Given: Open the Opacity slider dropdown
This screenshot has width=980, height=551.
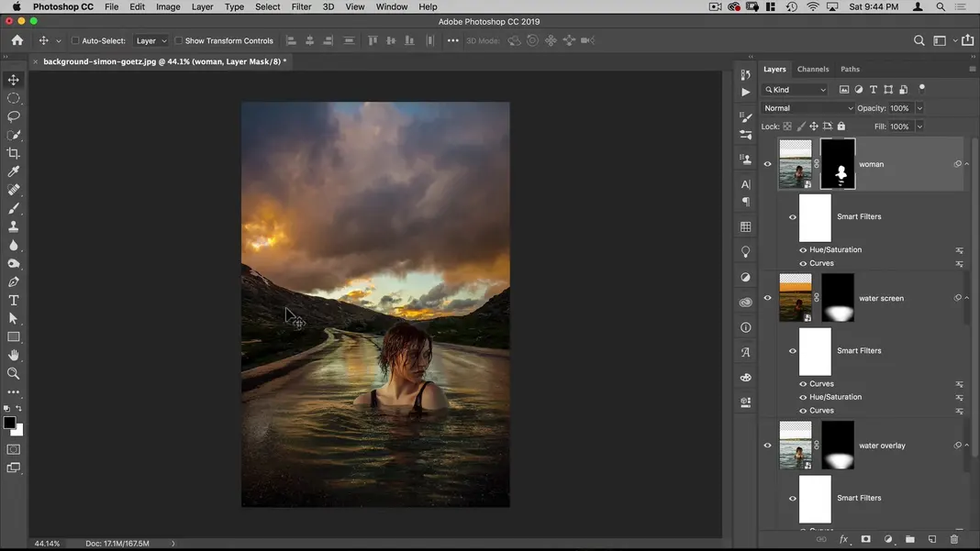Looking at the screenshot, I should 919,108.
